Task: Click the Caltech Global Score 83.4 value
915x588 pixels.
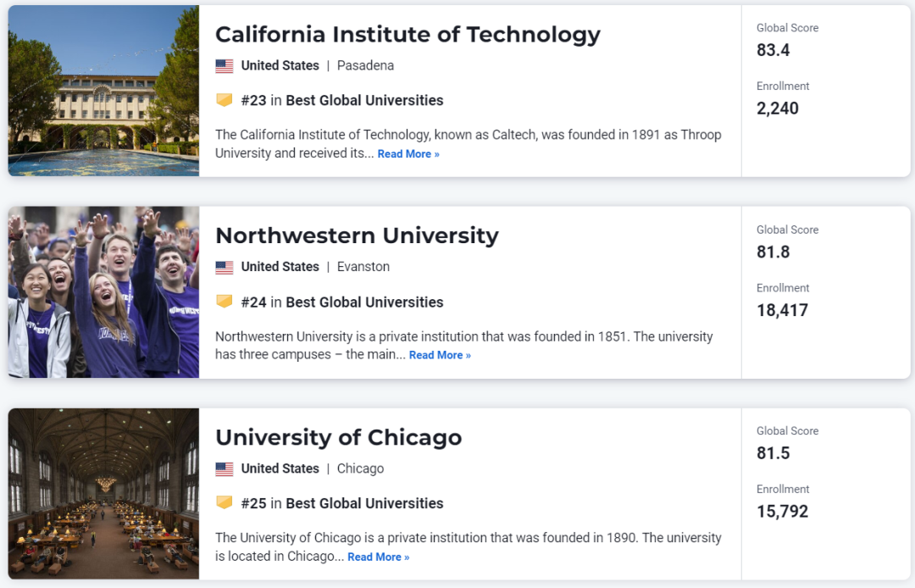Action: point(774,50)
